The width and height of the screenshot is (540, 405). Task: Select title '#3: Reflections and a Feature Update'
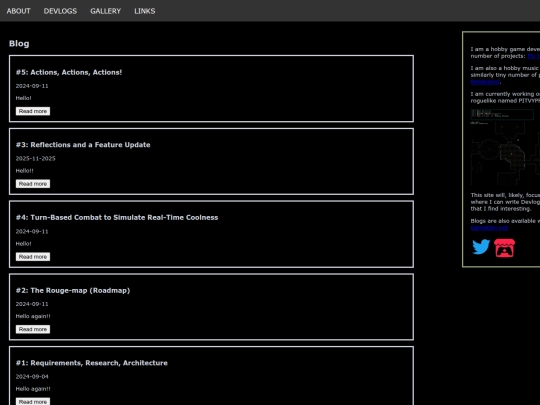[x=83, y=145]
